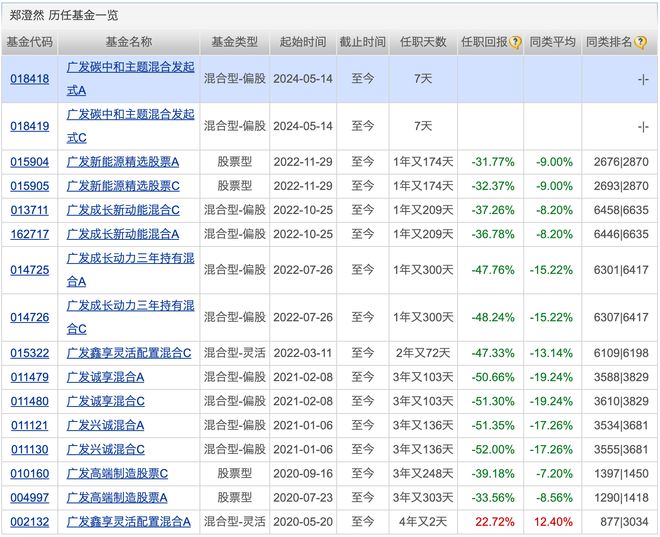Click the 同类平均 column header
660x537 pixels.
pyautogui.click(x=552, y=42)
